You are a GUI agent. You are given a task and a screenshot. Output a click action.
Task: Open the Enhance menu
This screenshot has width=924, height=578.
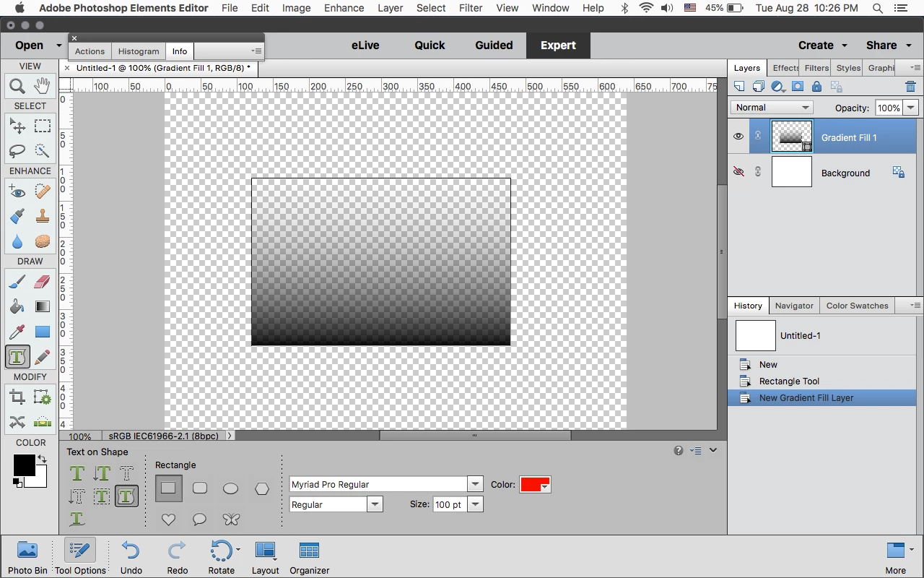(344, 8)
